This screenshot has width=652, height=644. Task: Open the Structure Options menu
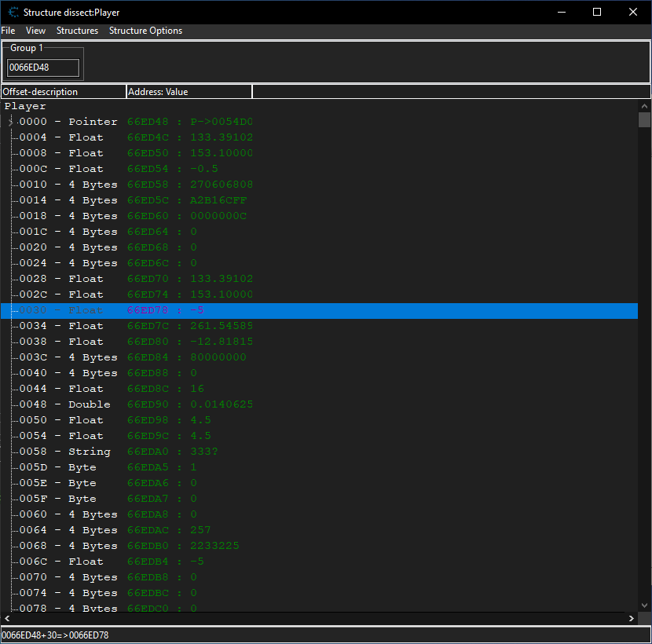tap(145, 31)
